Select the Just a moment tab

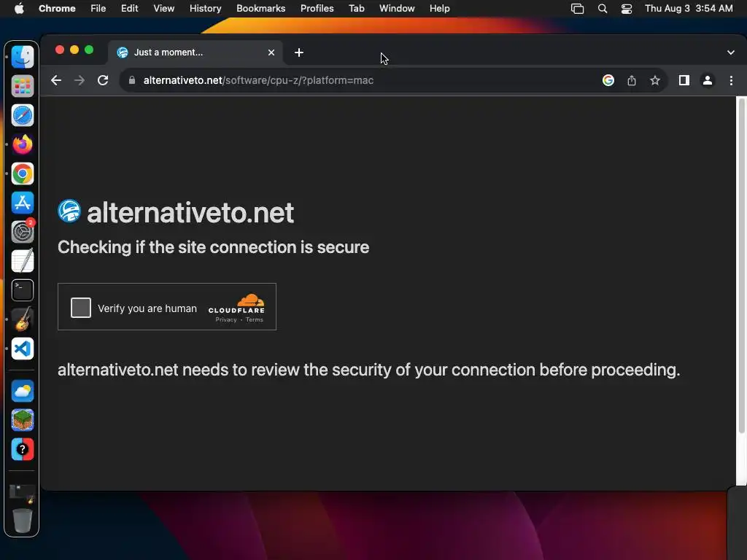pyautogui.click(x=196, y=52)
